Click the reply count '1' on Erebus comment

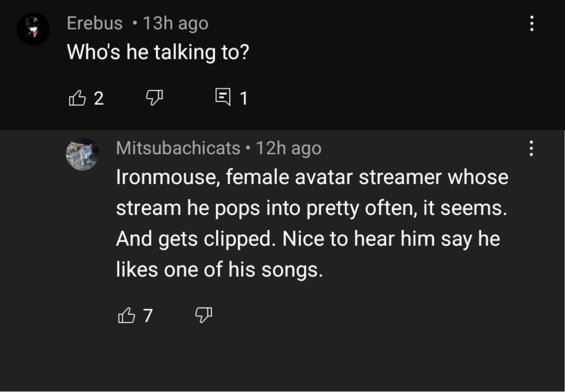click(244, 98)
